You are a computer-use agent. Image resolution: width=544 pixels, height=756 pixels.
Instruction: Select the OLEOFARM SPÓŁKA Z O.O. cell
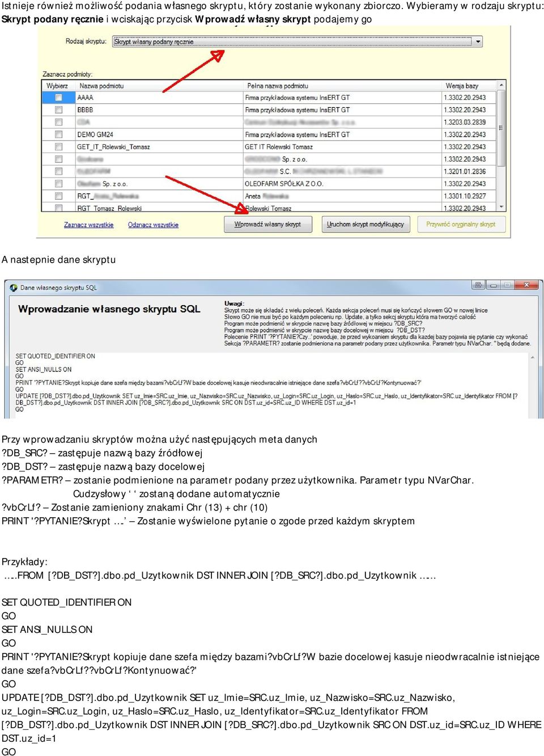[342, 184]
